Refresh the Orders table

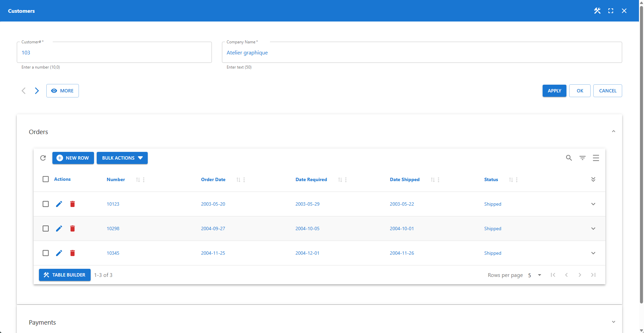coord(43,158)
